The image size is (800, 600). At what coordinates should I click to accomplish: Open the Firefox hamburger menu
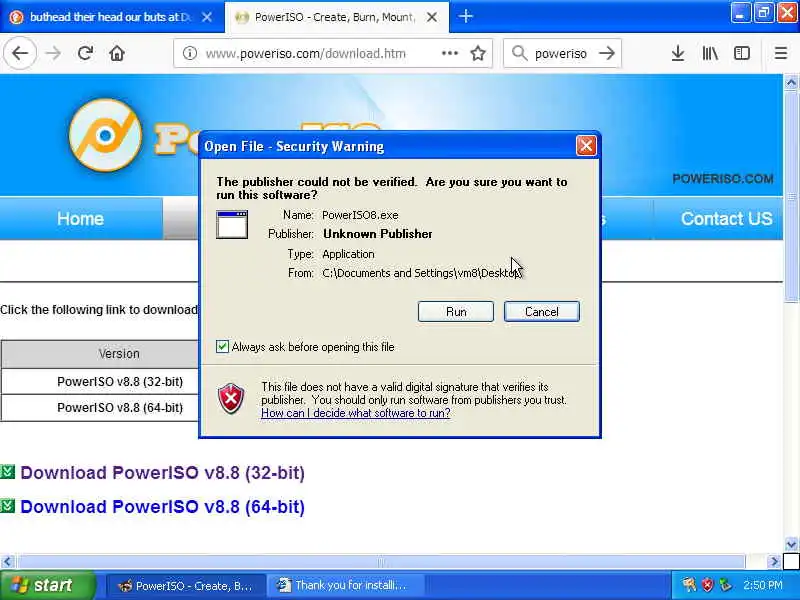[x=781, y=53]
